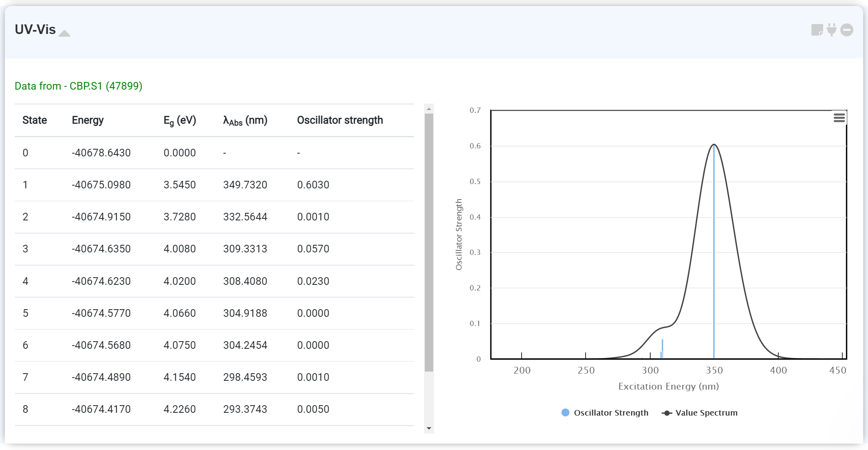Open the chart hamburger context menu
This screenshot has width=868, height=450.
tap(839, 118)
